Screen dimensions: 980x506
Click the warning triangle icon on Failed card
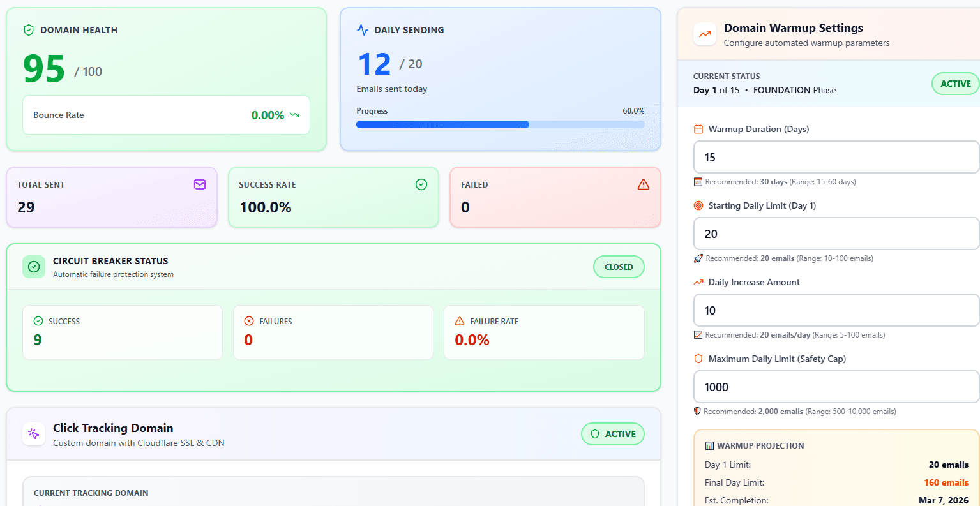(x=643, y=184)
